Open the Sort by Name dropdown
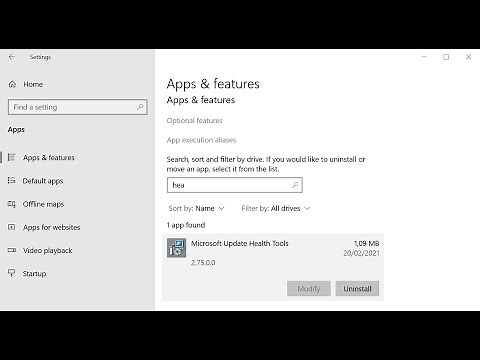The width and height of the screenshot is (480, 360). pyautogui.click(x=197, y=208)
